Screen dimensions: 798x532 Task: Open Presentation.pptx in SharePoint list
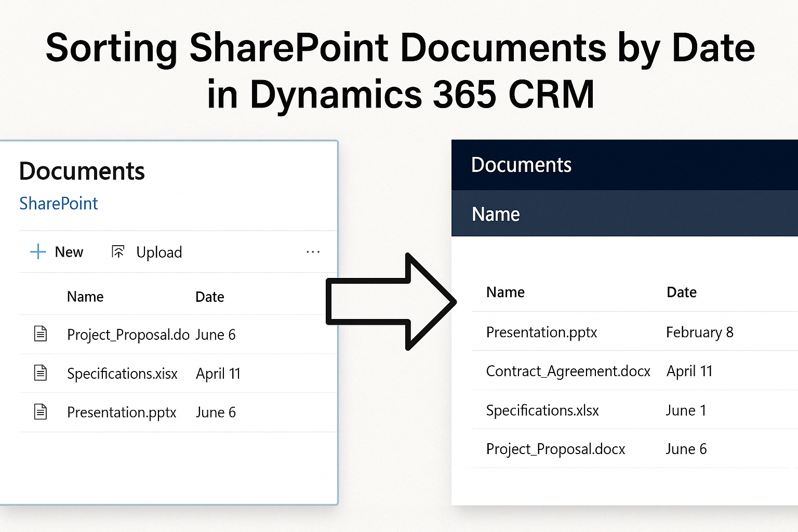[122, 413]
